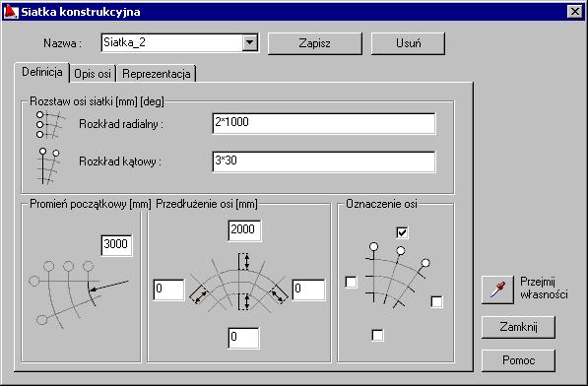Click the Oznaczenie osi group title
This screenshot has height=386, width=588.
381,204
